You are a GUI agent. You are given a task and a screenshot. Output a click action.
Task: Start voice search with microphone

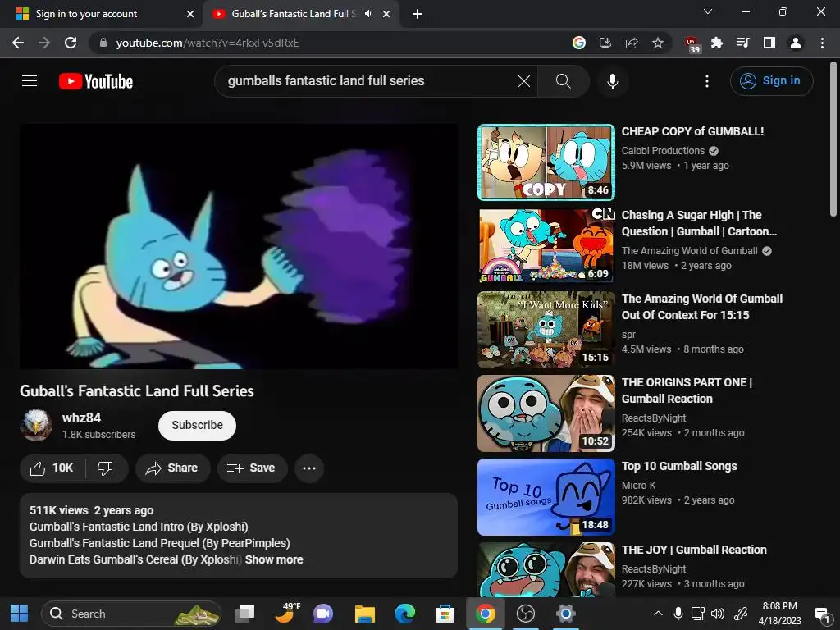612,81
